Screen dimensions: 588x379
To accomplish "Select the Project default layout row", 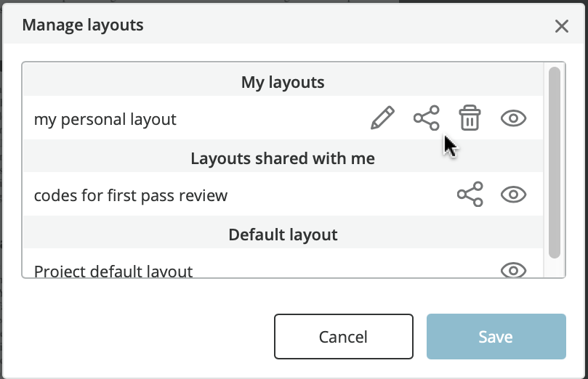I will coord(283,264).
